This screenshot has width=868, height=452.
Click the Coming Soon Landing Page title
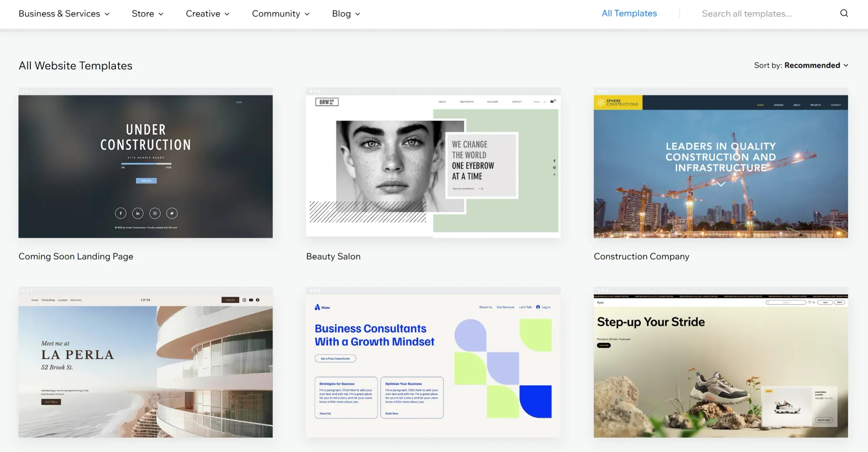pyautogui.click(x=76, y=256)
